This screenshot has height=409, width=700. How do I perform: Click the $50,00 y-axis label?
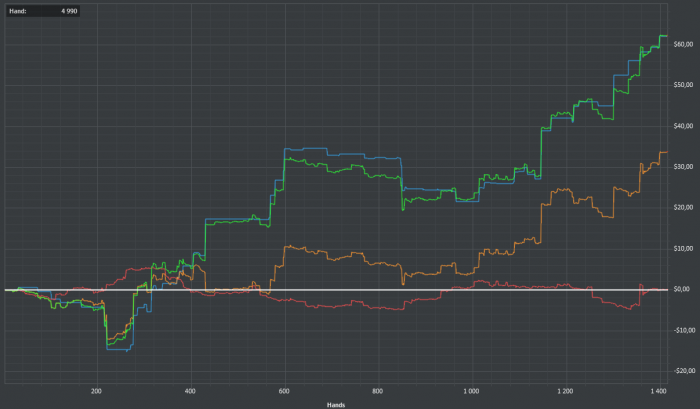[x=683, y=85]
